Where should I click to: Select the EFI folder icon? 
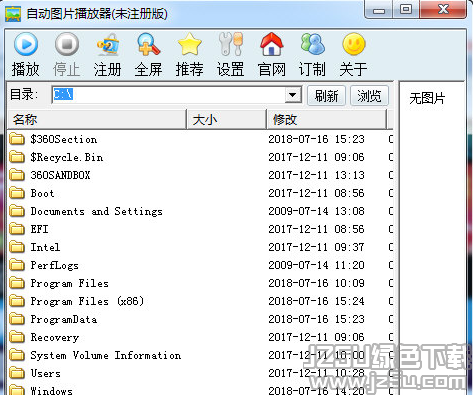[17, 229]
